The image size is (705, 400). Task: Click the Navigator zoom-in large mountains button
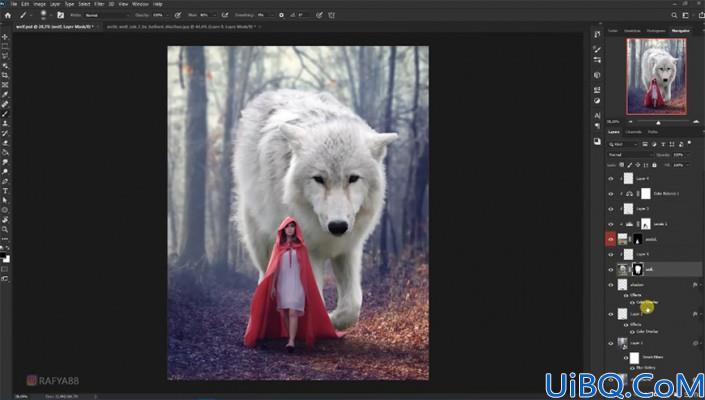tap(696, 121)
